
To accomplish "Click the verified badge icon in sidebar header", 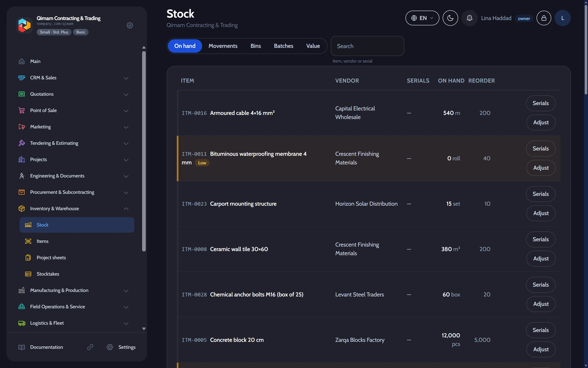I will point(130,25).
